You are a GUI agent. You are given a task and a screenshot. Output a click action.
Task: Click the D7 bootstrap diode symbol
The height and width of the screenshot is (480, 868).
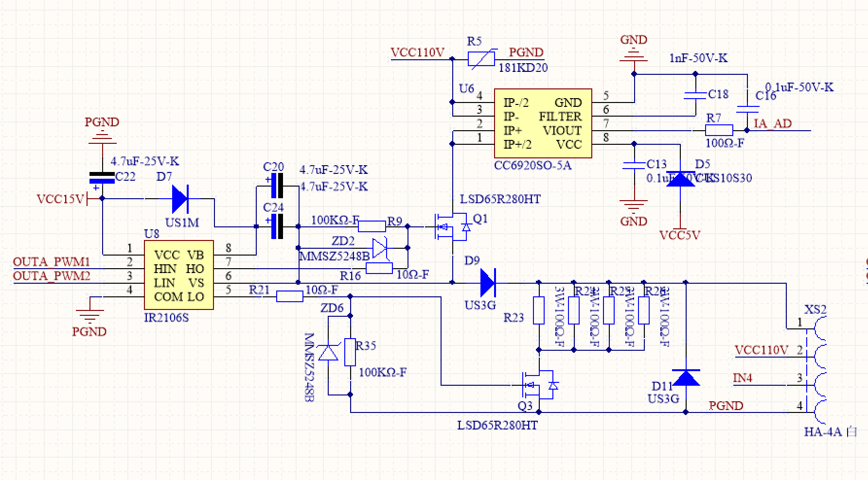tap(180, 198)
